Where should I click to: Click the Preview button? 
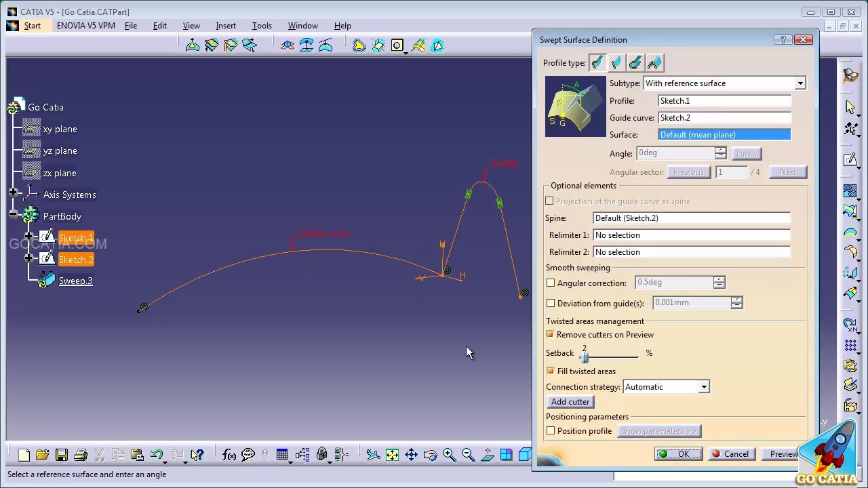click(x=783, y=454)
